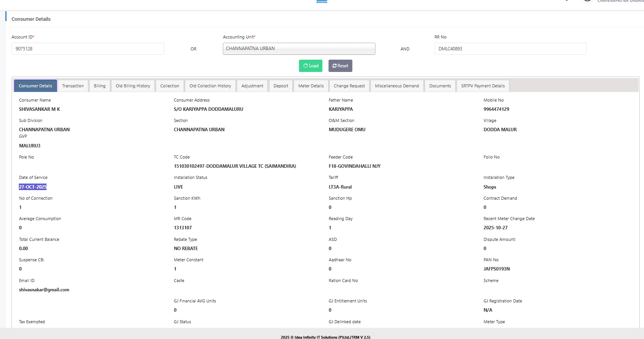Open the Accounting Unit combo box
The image size is (644, 339).
[x=299, y=49]
